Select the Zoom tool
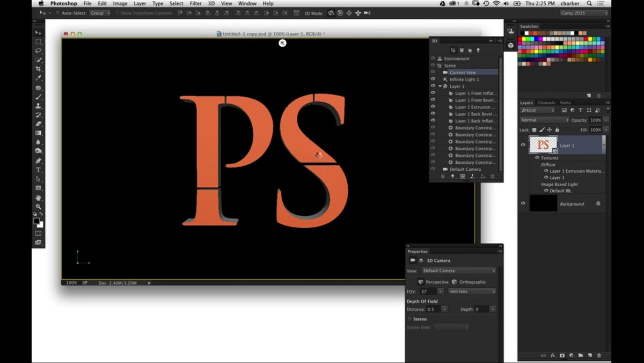644x363 pixels. tap(38, 207)
